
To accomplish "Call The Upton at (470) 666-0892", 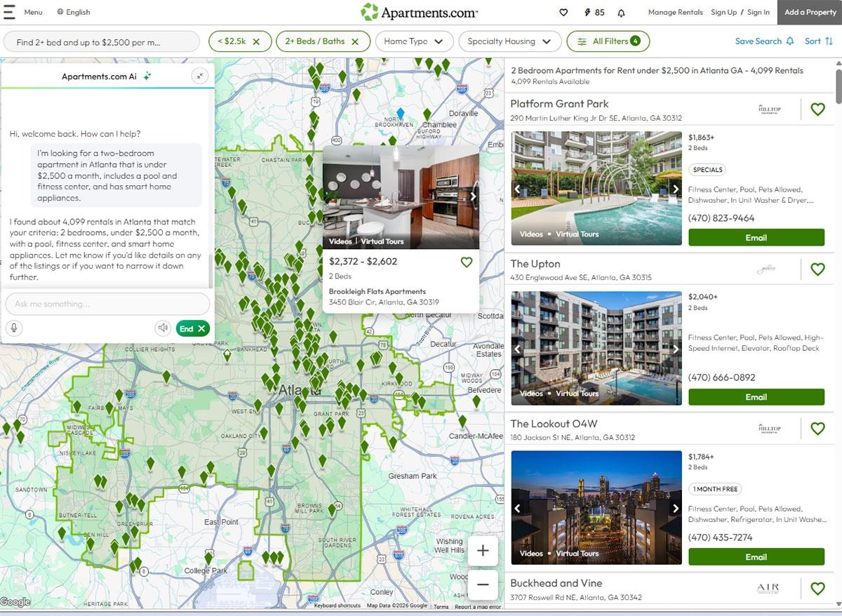I will pos(722,377).
